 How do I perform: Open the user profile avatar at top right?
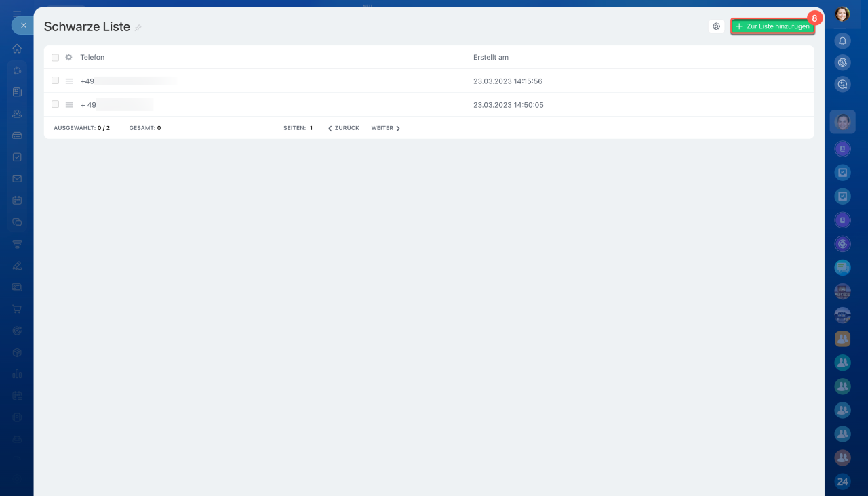842,14
